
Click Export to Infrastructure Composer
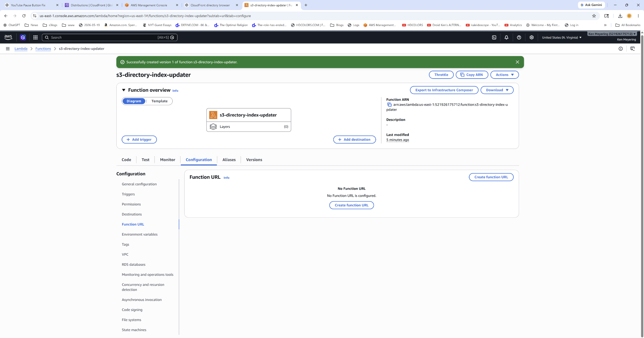click(x=444, y=90)
